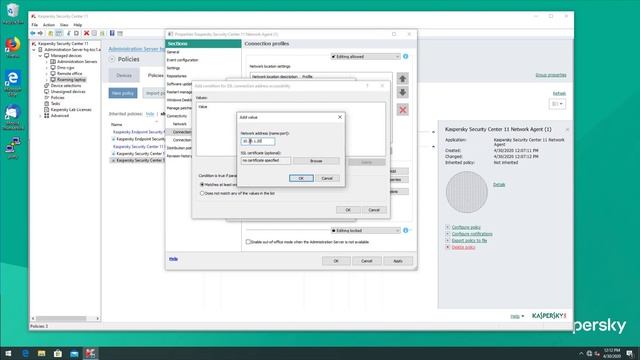Select 'Matches at least one' radio option
The height and width of the screenshot is (360, 640).
coord(202,184)
